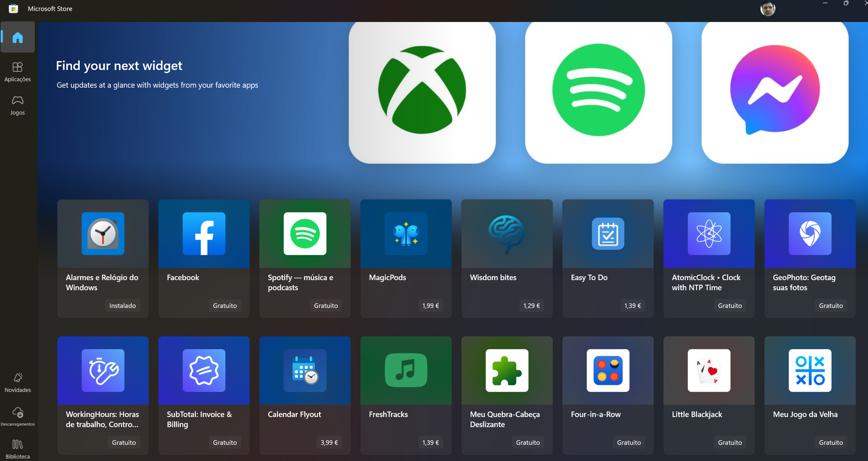The width and height of the screenshot is (868, 461).
Task: Buy MagicPods for 1,99 €
Action: pyautogui.click(x=430, y=305)
